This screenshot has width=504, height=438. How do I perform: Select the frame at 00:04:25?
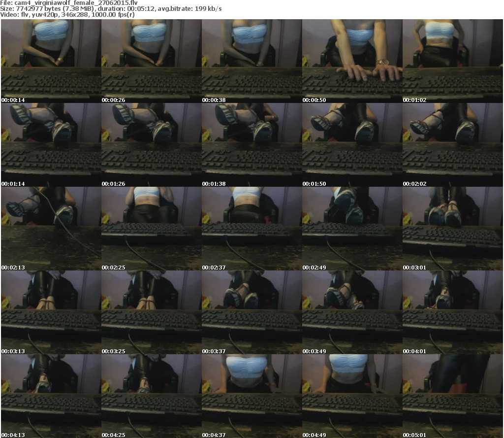152,396
